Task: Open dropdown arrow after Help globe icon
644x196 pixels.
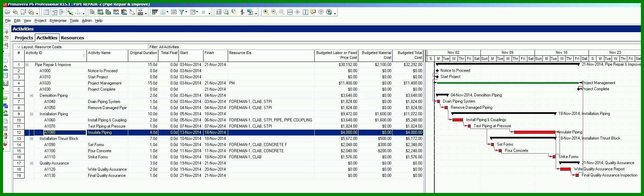Action: pyautogui.click(x=335, y=13)
